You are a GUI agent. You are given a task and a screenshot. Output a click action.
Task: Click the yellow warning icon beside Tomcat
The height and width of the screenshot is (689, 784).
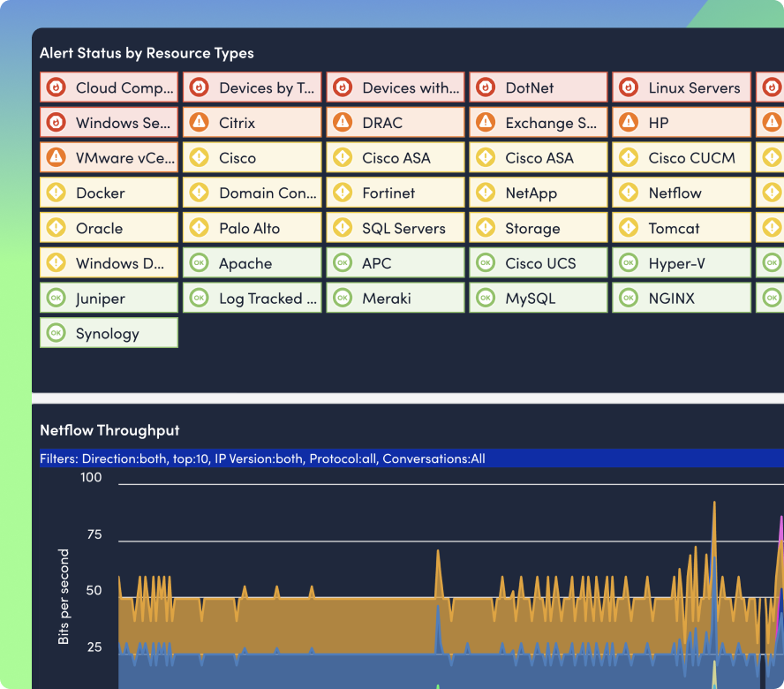click(x=629, y=228)
